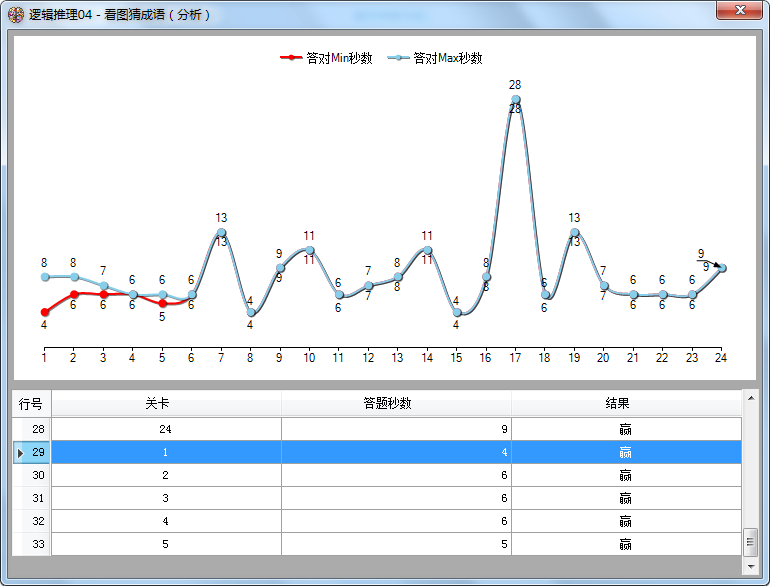Click the data point valued 13 at level 19

click(575, 232)
